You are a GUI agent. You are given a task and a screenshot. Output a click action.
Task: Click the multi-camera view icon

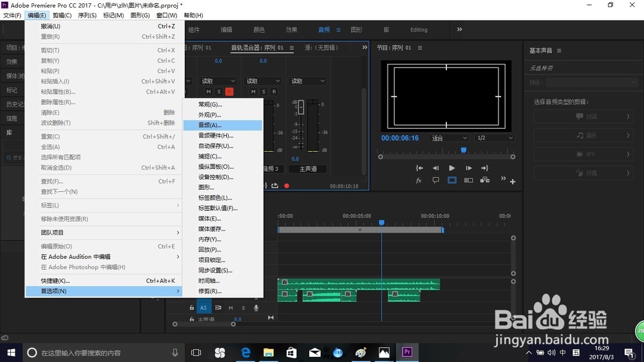(485, 180)
